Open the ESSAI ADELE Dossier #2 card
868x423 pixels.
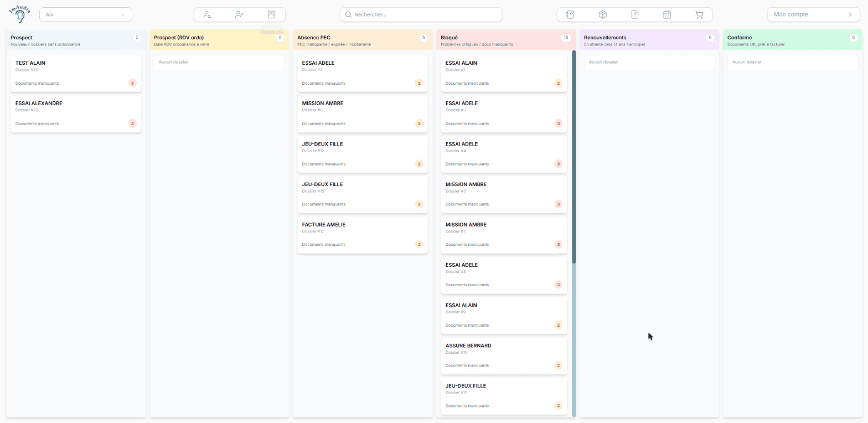[363, 74]
